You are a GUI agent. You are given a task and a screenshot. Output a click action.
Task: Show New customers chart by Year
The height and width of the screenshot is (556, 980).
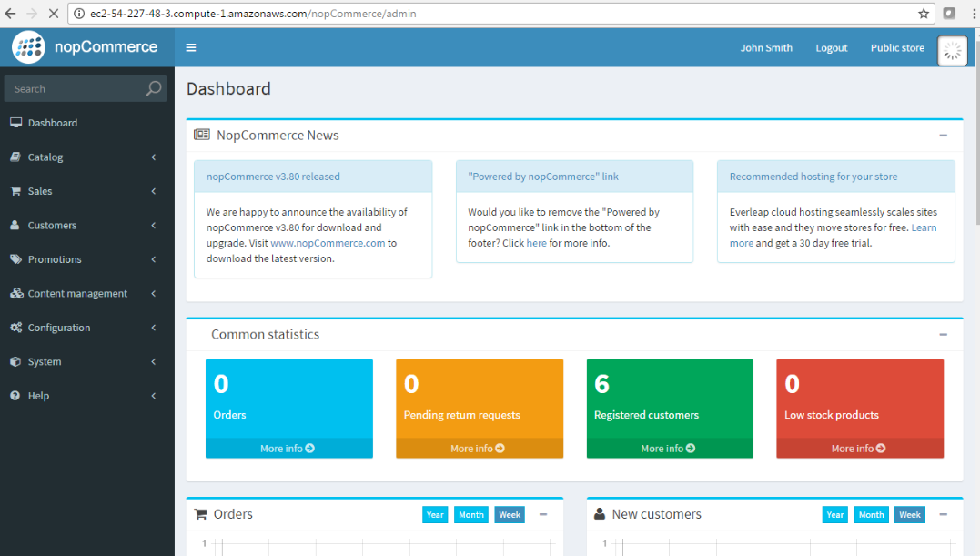pos(835,515)
